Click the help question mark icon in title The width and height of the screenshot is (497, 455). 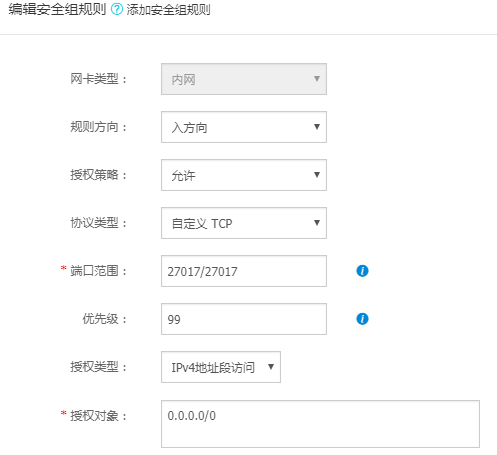[x=117, y=9]
